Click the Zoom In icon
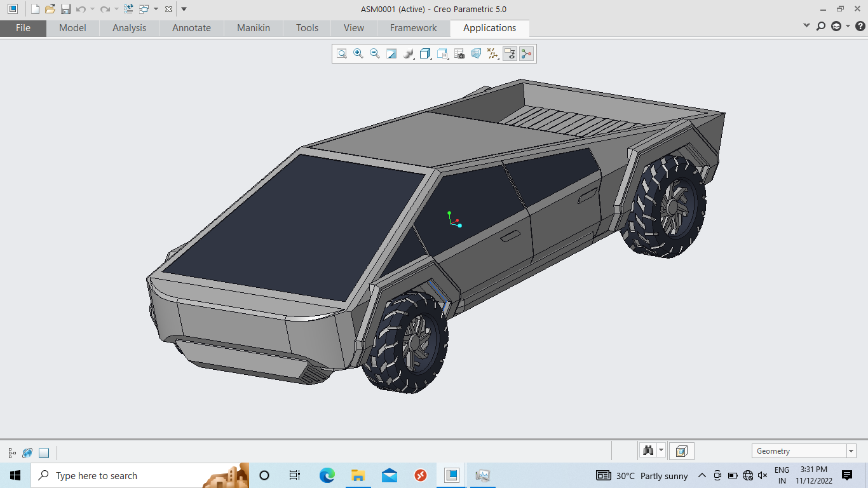Viewport: 868px width, 488px height. (358, 54)
